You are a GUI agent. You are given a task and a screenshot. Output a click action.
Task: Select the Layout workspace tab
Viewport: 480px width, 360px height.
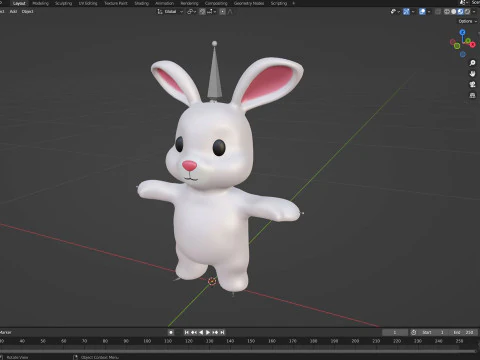coord(19,3)
